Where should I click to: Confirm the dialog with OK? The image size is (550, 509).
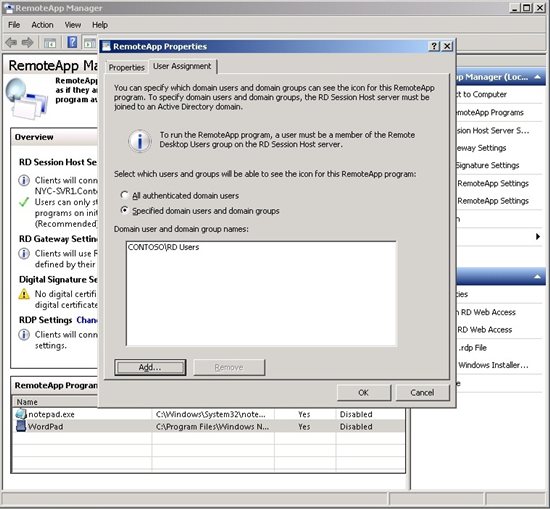[x=364, y=393]
